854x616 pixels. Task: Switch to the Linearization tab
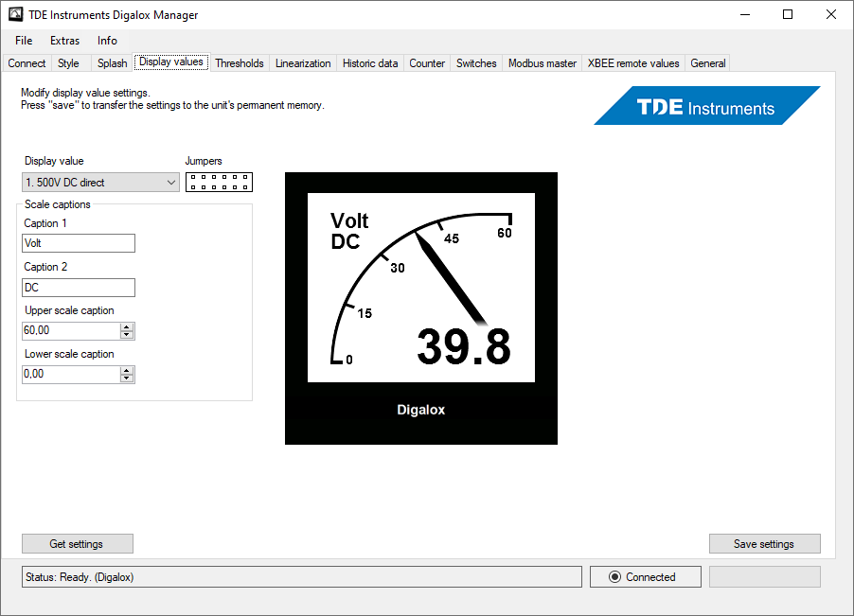click(303, 63)
